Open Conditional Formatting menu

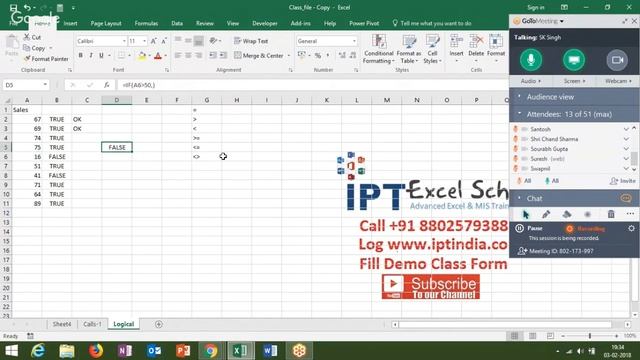379,49
